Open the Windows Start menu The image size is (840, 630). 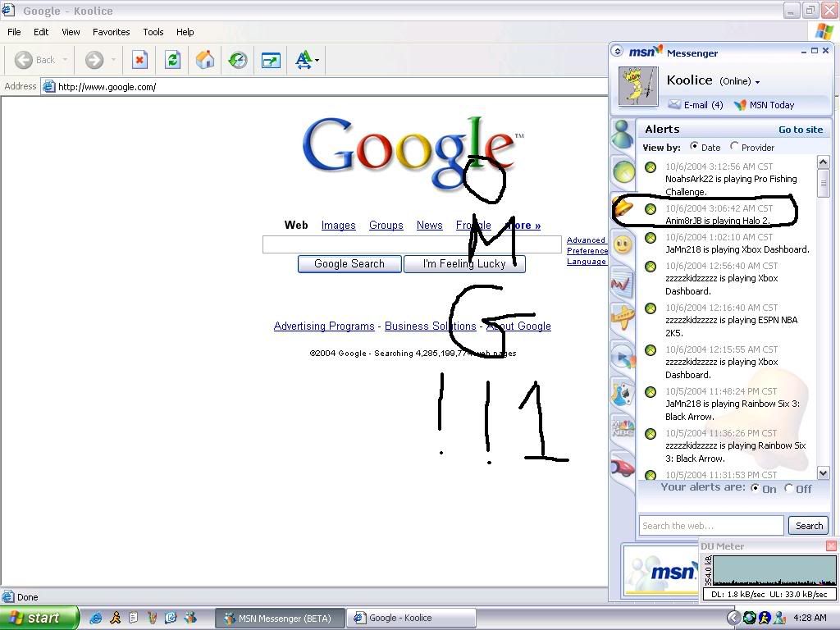click(39, 618)
